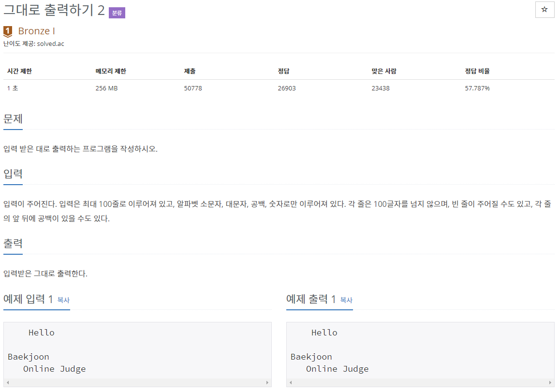Copy example input via 복사 link

point(63,300)
